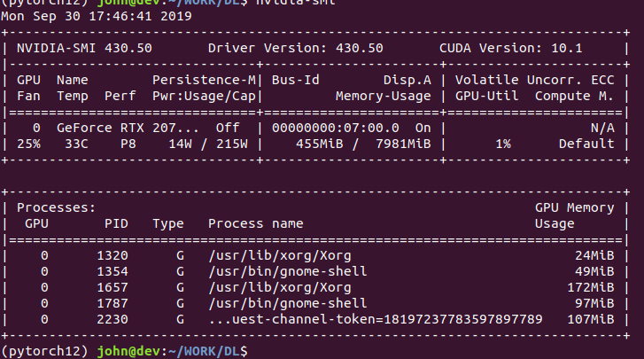This screenshot has width=644, height=359.
Task: Click the gnome-shell path for PID 1354
Action: pos(288,271)
